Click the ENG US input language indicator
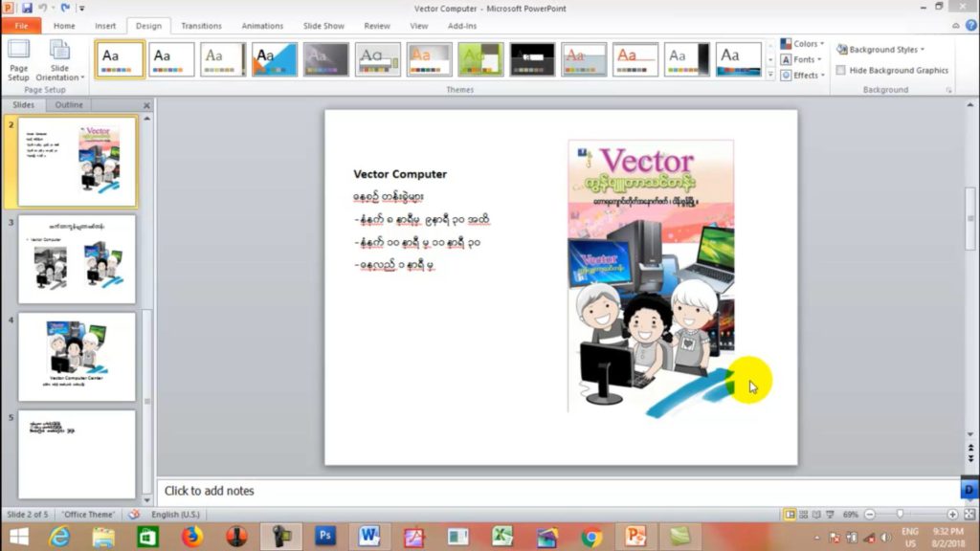Image resolution: width=980 pixels, height=551 pixels. (910, 538)
